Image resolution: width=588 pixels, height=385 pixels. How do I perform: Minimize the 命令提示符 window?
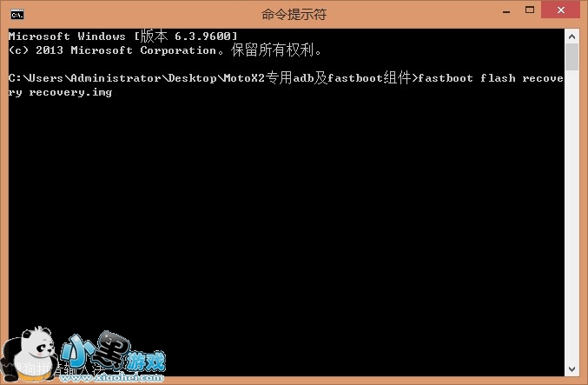click(x=506, y=11)
